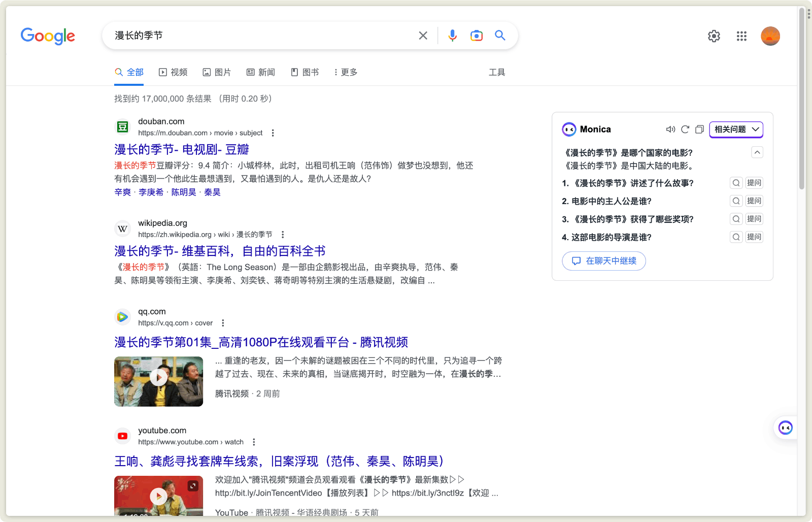Click the search input field
Viewport: 812px width, 522px height.
coord(259,36)
